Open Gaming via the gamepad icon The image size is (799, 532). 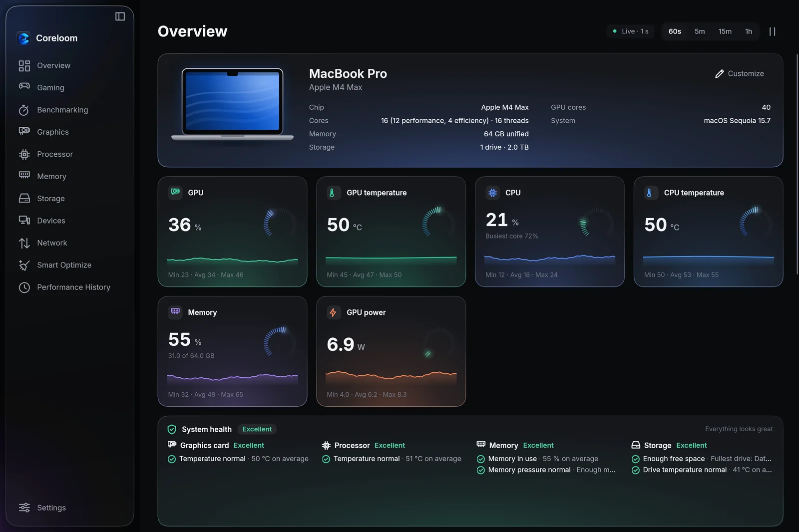pos(24,86)
